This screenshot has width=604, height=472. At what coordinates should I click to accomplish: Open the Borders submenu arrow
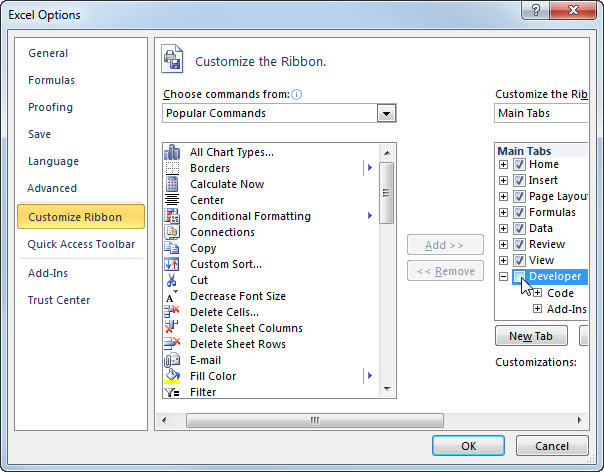(x=370, y=168)
